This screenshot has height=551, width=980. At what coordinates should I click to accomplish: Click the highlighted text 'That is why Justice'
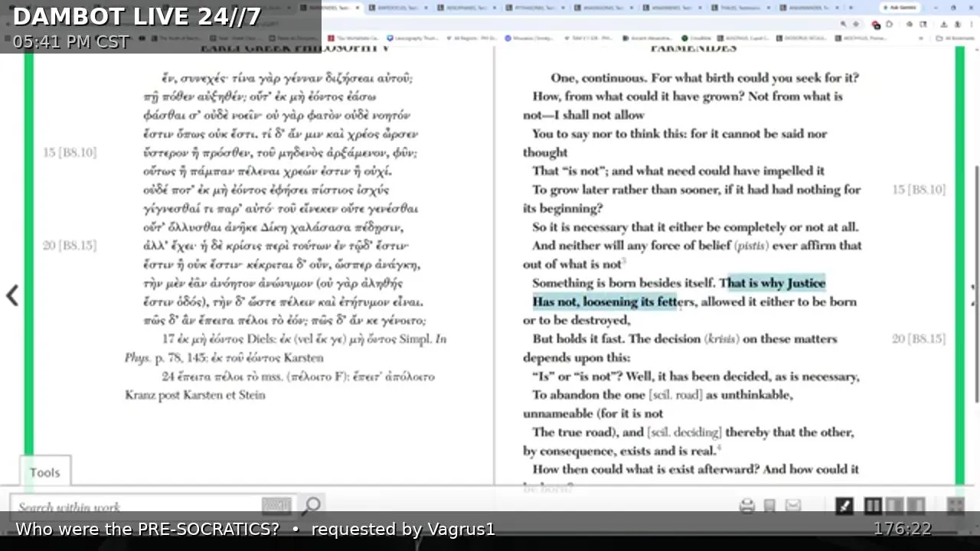(x=776, y=283)
